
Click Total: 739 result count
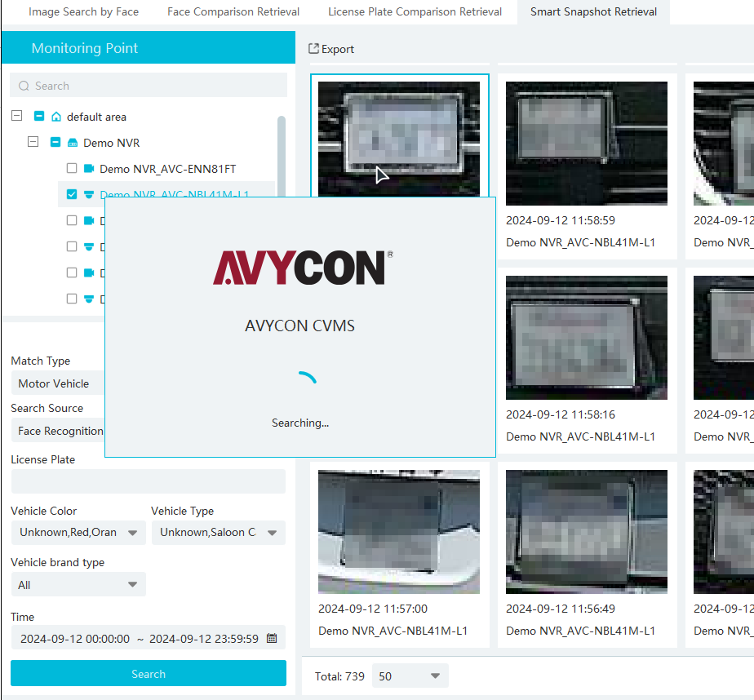[x=339, y=676]
